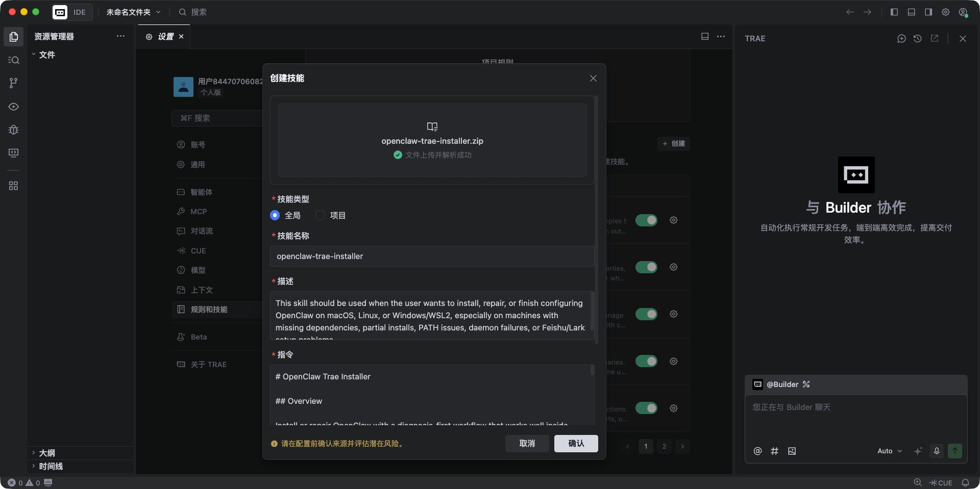Open the 未命名文件夹 workspace dropdown

pos(133,12)
